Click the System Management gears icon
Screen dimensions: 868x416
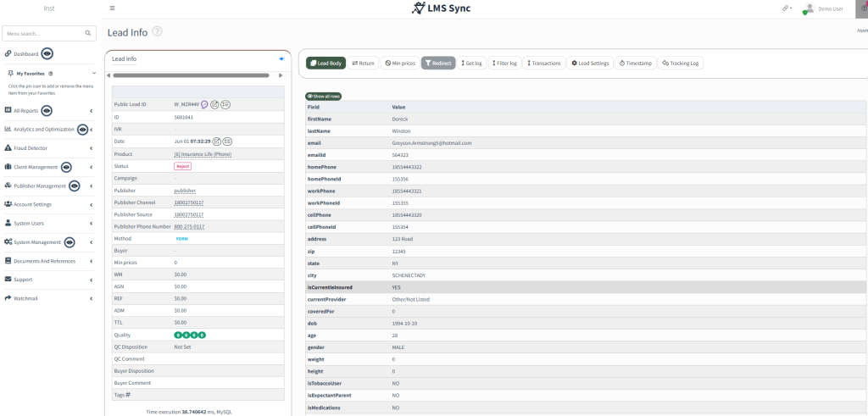(8, 241)
